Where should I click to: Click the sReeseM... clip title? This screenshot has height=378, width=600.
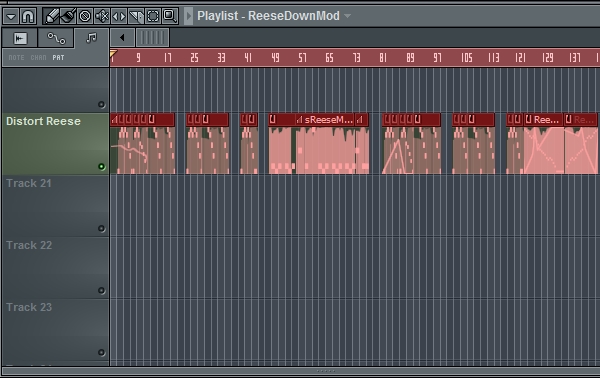click(328, 120)
